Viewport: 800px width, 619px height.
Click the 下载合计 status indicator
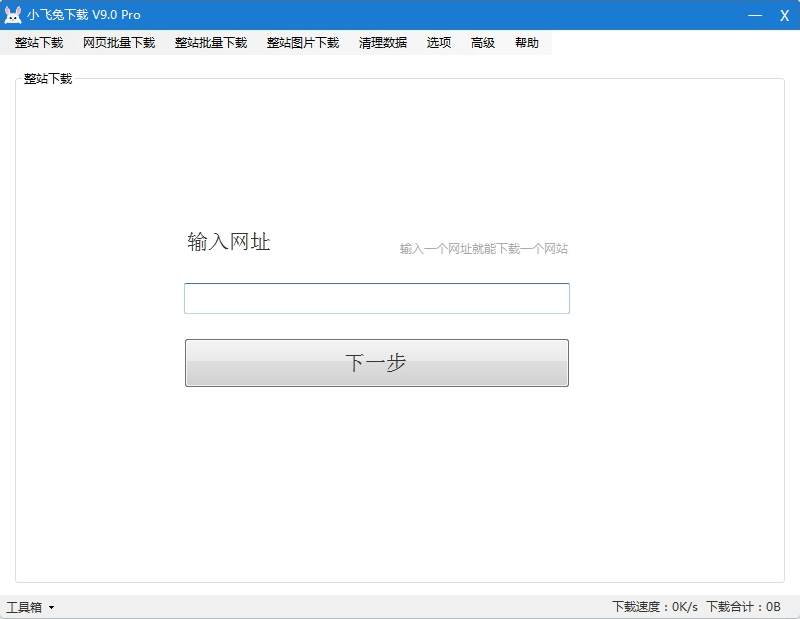point(743,607)
